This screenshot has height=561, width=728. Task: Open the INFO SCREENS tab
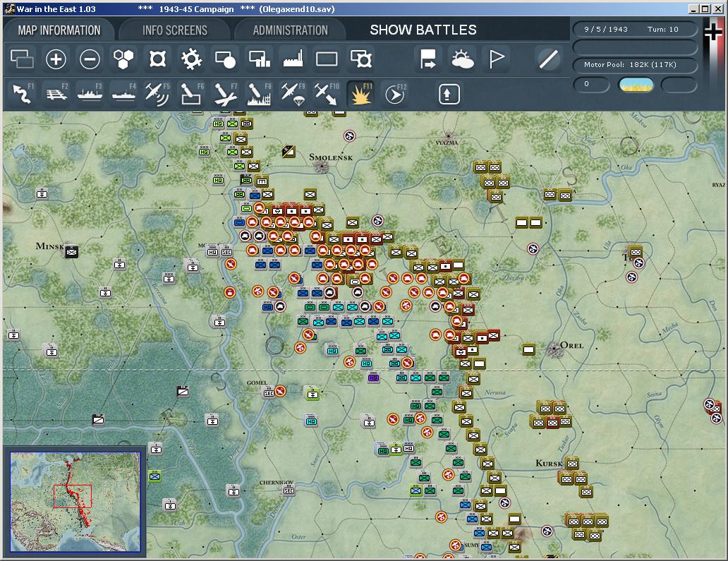click(x=175, y=30)
